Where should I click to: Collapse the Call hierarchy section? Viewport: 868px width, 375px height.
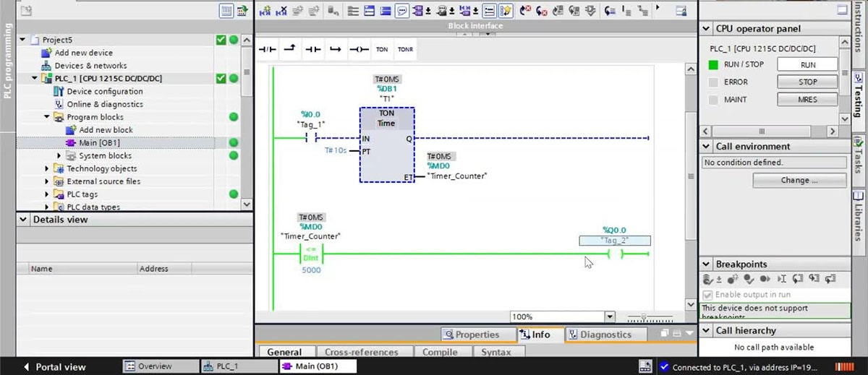[707, 330]
